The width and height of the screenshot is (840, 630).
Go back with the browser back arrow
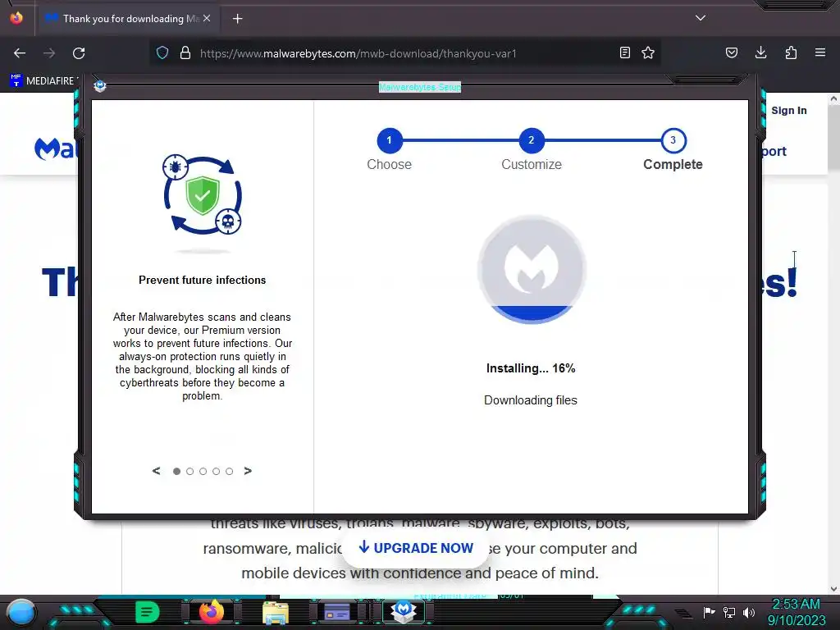click(20, 53)
